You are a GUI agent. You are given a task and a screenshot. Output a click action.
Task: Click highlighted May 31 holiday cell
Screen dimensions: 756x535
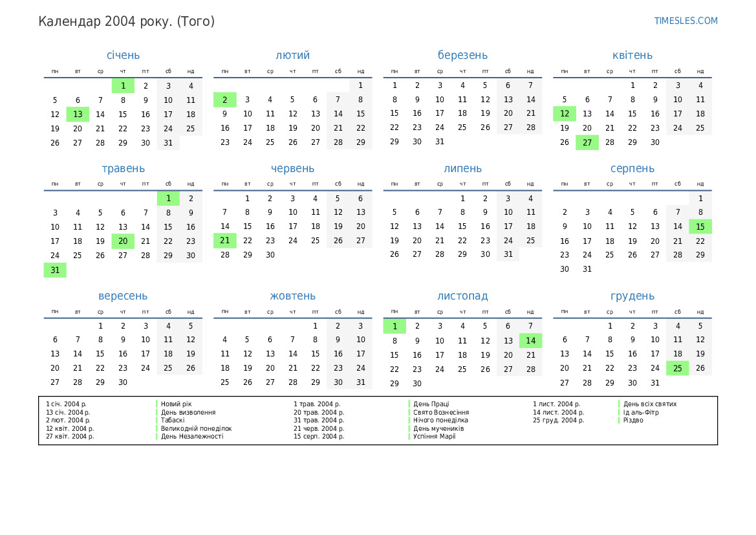pos(55,270)
